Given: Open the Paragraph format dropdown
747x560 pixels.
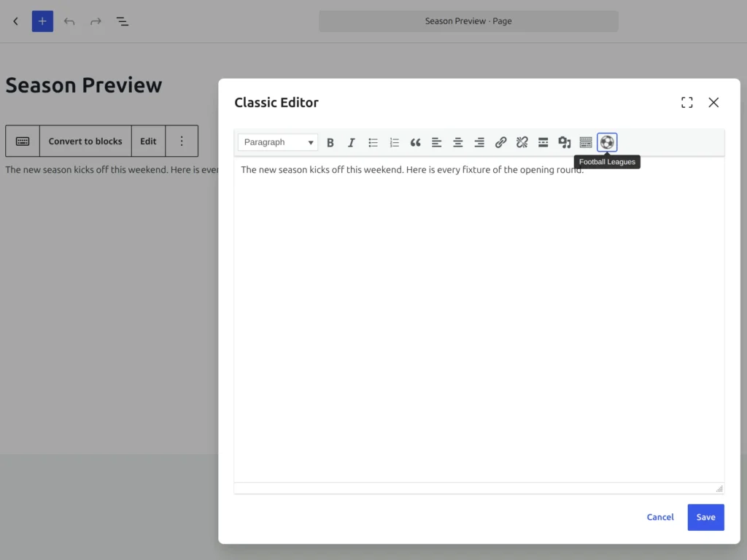Looking at the screenshot, I should (278, 142).
